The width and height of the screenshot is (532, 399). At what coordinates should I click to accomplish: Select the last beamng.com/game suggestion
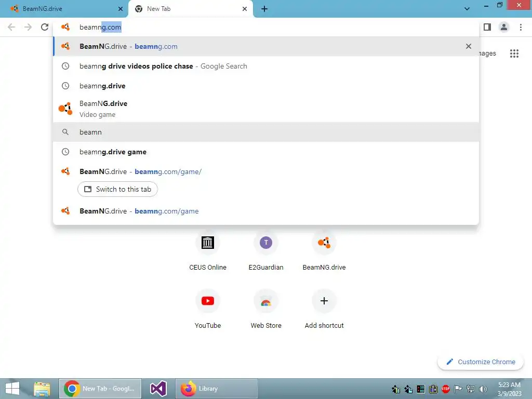(266, 211)
